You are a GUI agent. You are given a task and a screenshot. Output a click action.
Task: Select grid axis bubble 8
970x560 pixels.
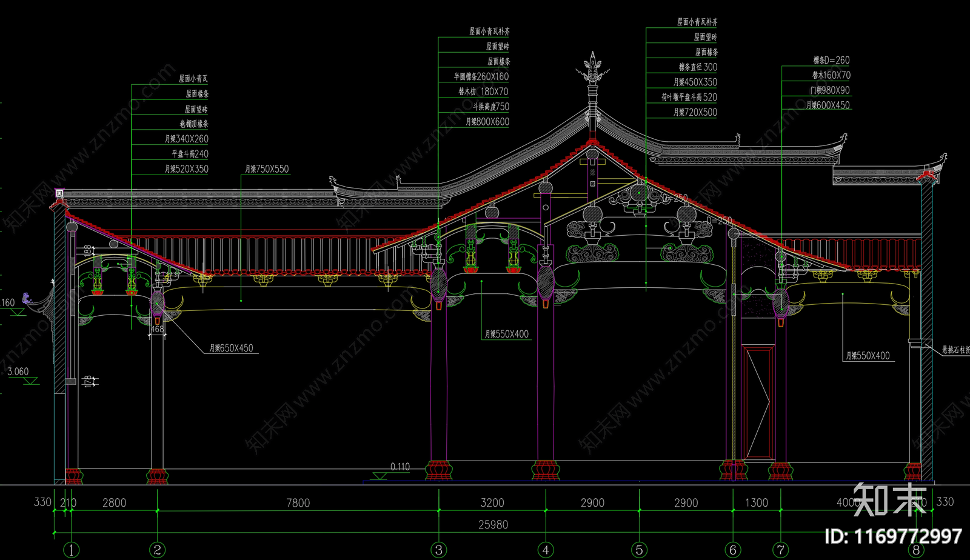point(916,550)
